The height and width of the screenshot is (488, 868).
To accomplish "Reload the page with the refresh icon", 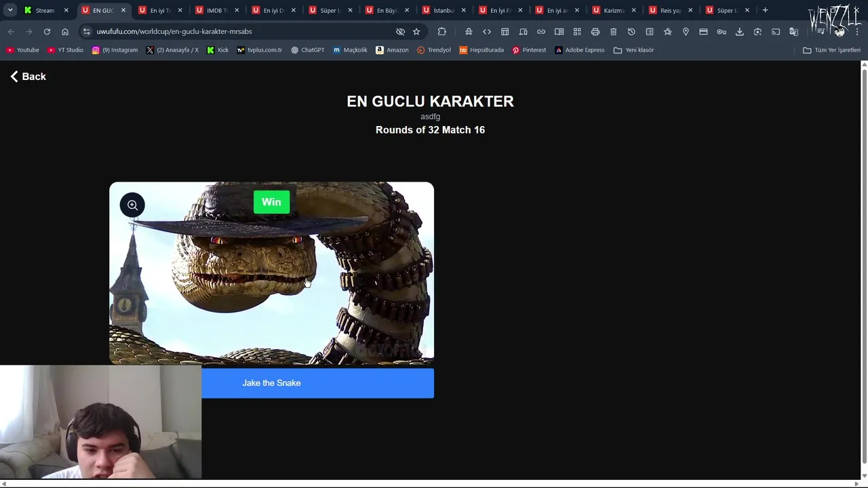I will (47, 31).
